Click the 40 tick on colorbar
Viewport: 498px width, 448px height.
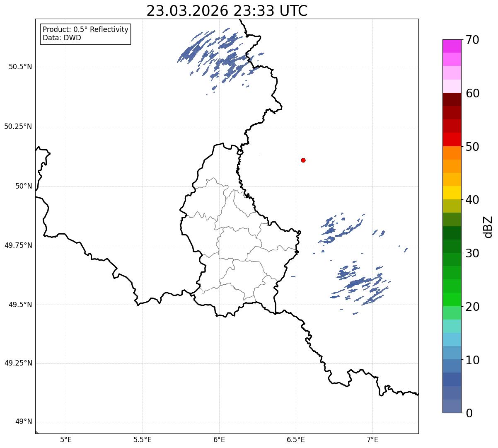(x=472, y=200)
